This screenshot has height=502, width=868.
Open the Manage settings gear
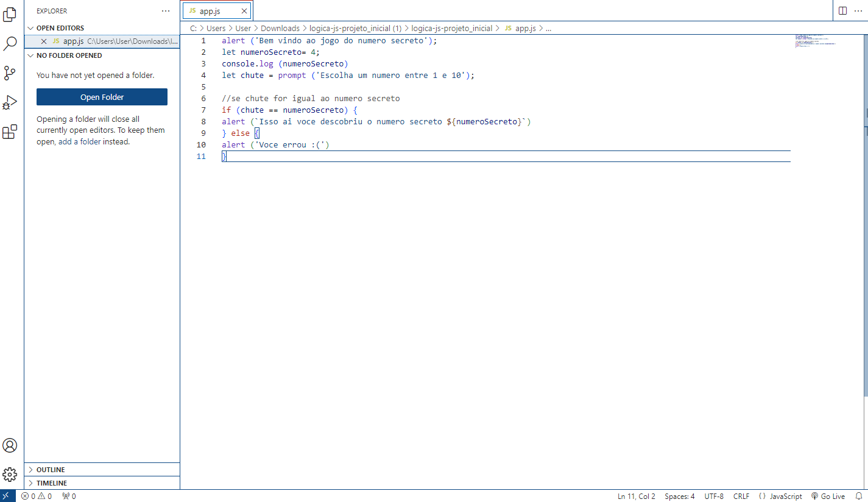coord(10,475)
